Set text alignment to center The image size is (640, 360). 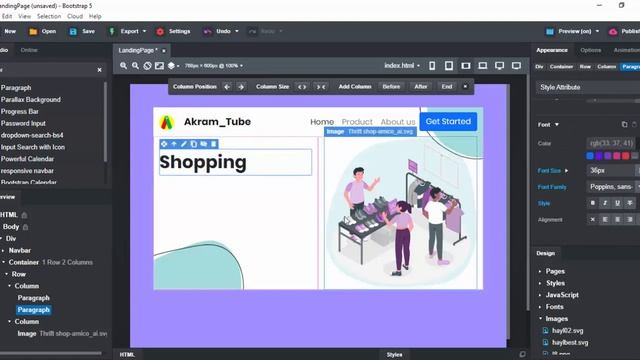tap(617, 220)
